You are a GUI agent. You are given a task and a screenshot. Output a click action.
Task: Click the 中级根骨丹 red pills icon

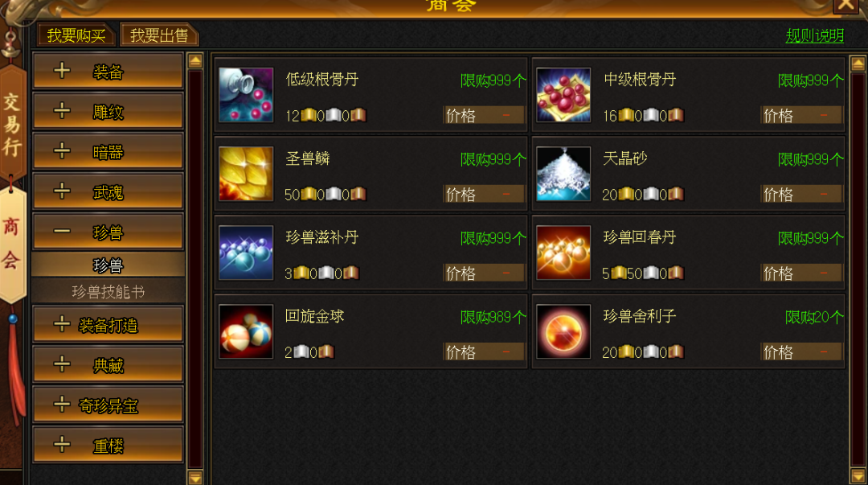tap(563, 95)
